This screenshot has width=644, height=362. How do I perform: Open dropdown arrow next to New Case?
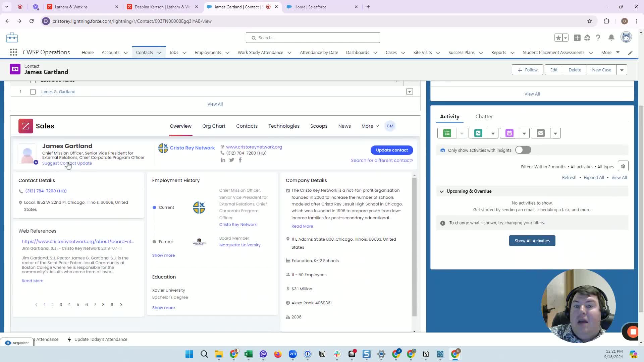point(622,70)
